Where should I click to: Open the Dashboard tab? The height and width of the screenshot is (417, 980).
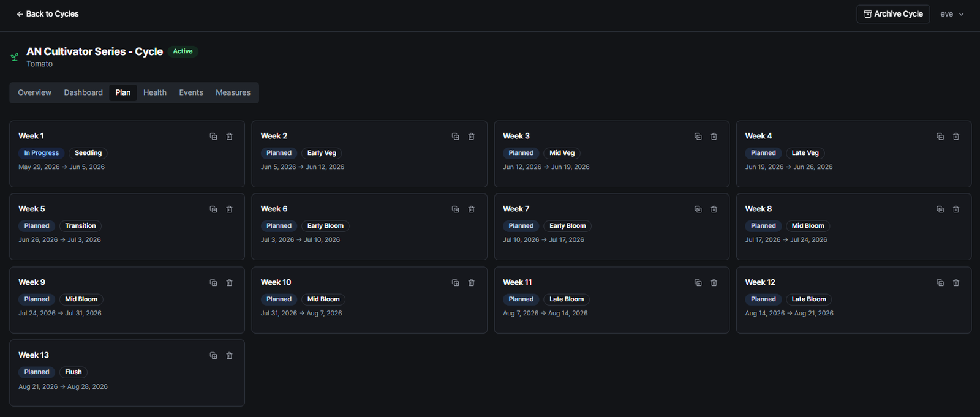(83, 92)
